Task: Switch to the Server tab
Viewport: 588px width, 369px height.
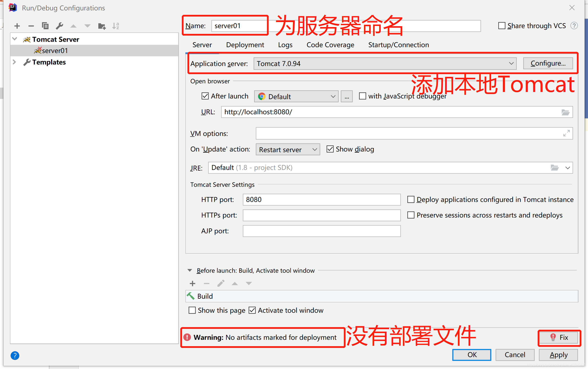Action: pyautogui.click(x=202, y=45)
